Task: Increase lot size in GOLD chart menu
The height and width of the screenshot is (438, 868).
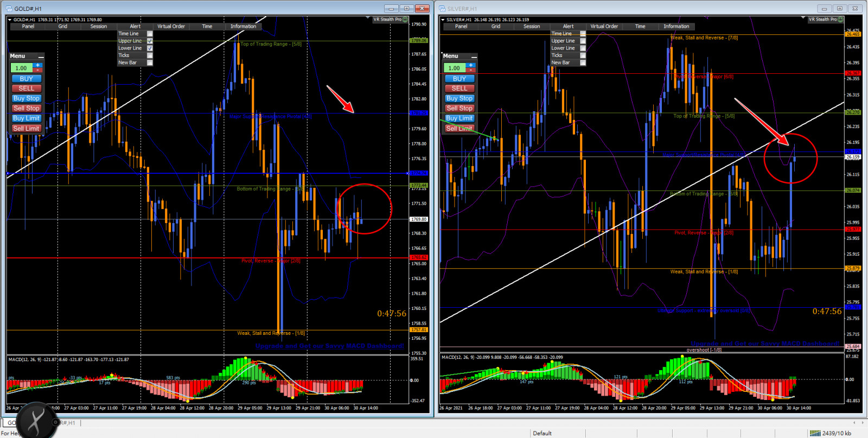Action: (x=38, y=65)
